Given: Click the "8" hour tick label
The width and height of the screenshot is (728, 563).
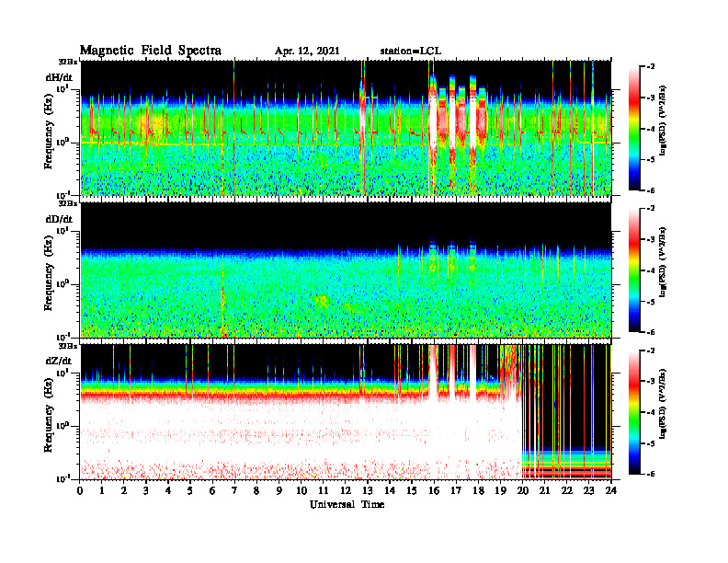Looking at the screenshot, I should [x=256, y=490].
